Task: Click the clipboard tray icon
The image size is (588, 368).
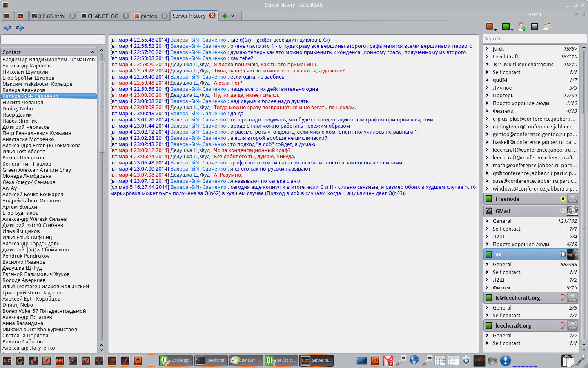Action: (x=568, y=361)
